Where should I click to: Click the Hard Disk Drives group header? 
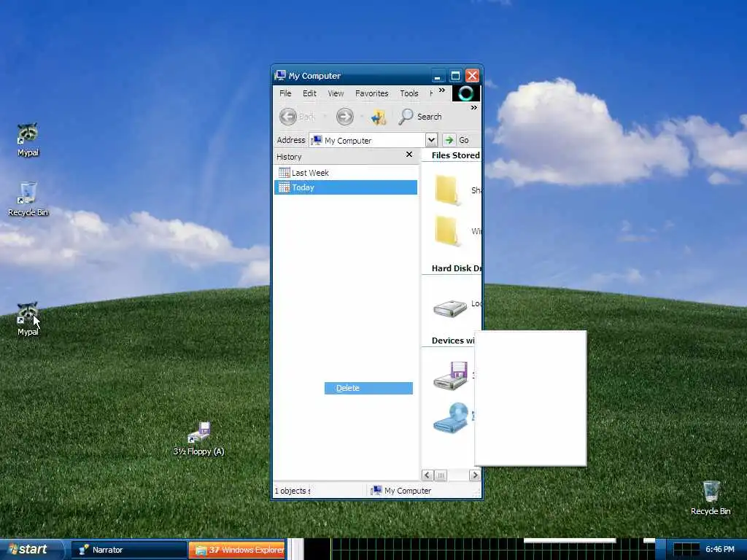(x=456, y=268)
